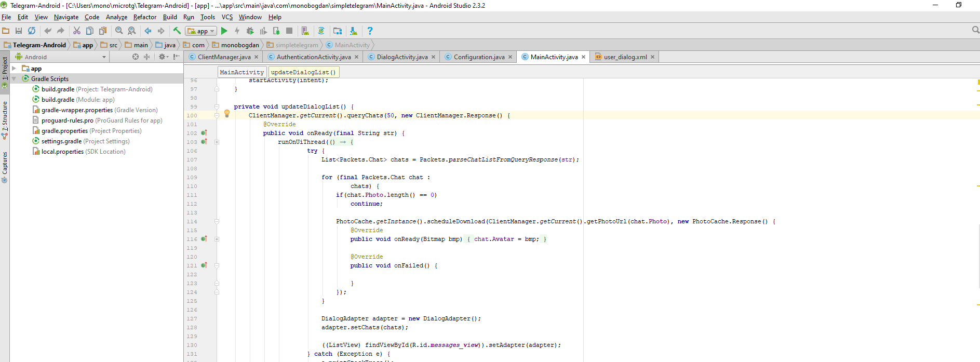Viewport: 980px width, 362px height.
Task: Switch to ClientManager.java tab
Action: click(x=224, y=57)
